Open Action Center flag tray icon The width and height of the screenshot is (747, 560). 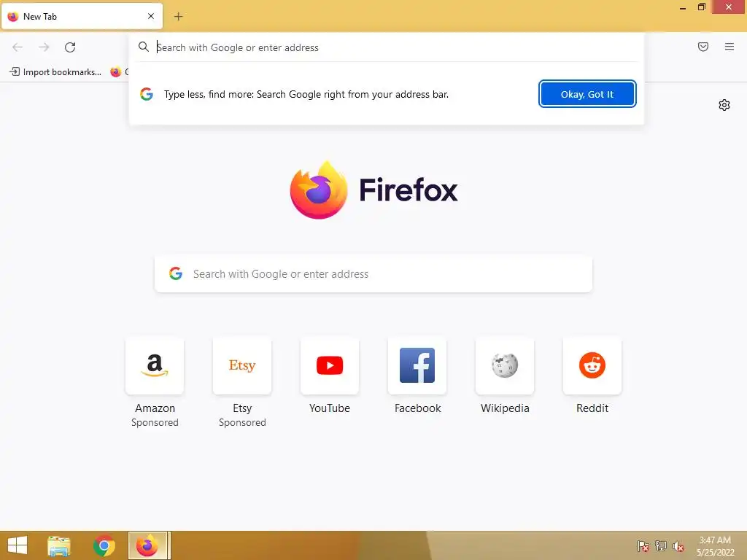click(643, 546)
